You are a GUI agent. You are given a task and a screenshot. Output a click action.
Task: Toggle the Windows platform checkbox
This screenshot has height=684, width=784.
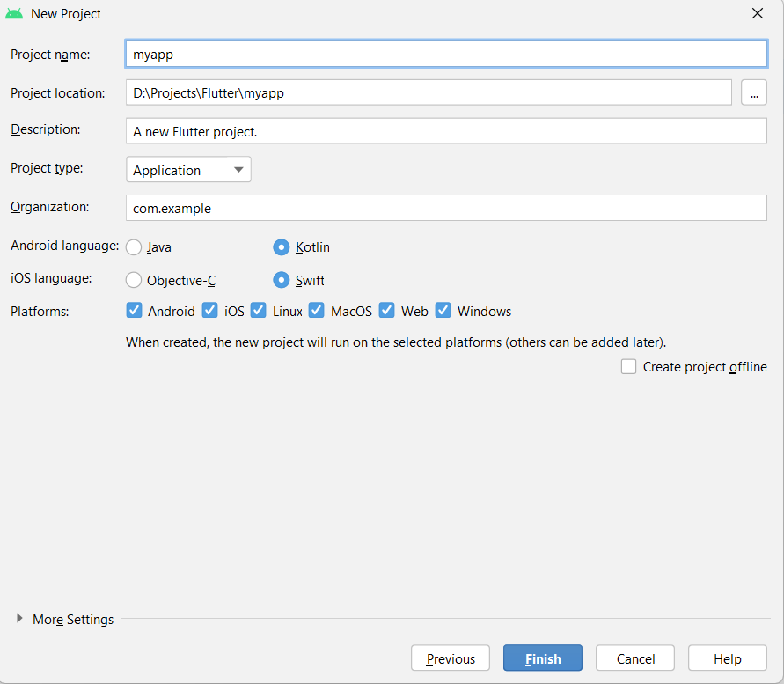[443, 311]
